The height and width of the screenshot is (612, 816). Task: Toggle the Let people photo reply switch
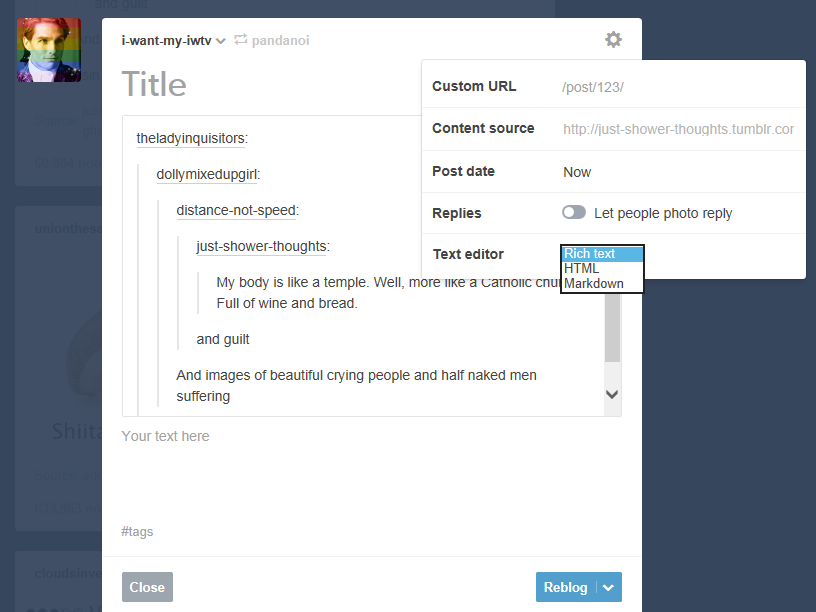coord(574,213)
